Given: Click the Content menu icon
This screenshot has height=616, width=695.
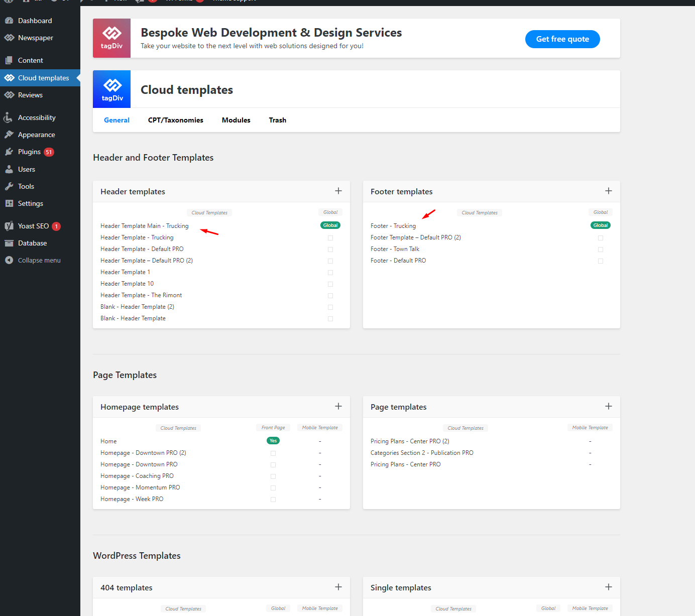Looking at the screenshot, I should [9, 60].
